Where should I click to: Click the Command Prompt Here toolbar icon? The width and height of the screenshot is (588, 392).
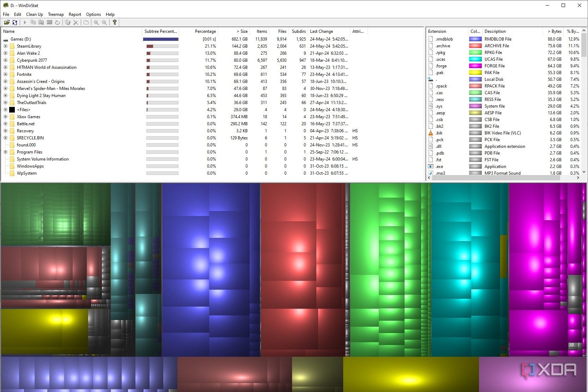tap(49, 23)
